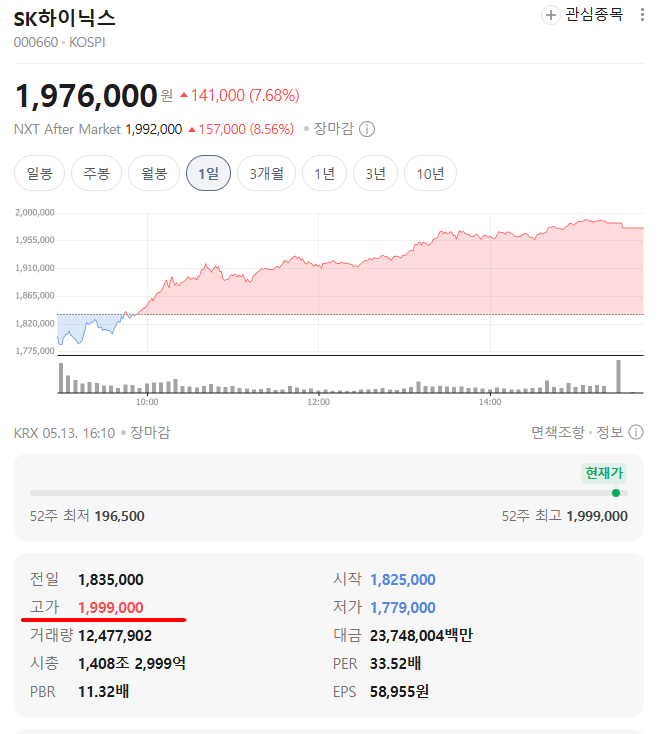Screen dimensions: 659x734
Task: Click 대금 value 23,748,004백만
Action: click(421, 635)
